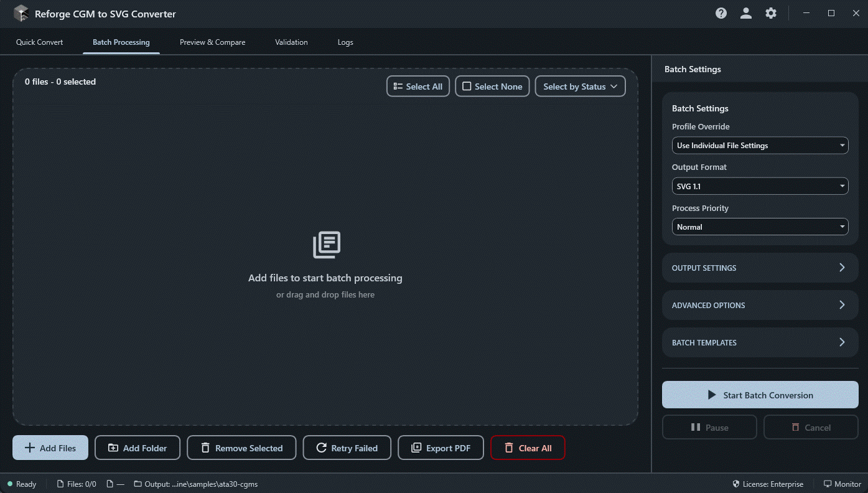Expand the Advanced Options section
This screenshot has height=493, width=868.
pos(760,305)
